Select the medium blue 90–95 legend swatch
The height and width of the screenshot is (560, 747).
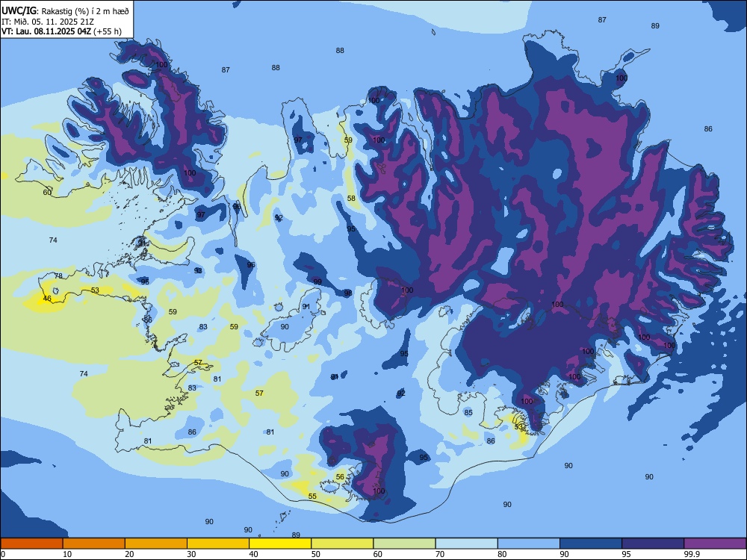[x=591, y=544]
